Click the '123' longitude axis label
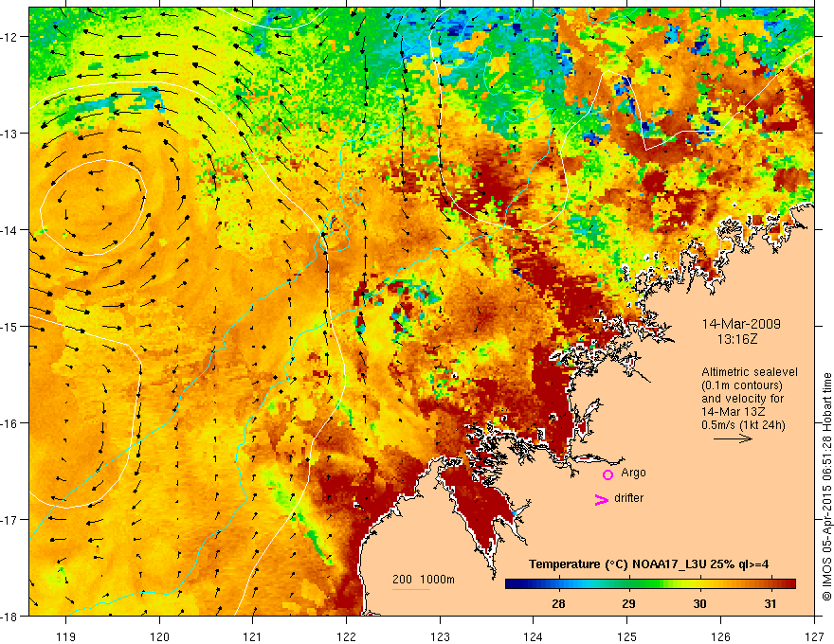 tap(440, 636)
